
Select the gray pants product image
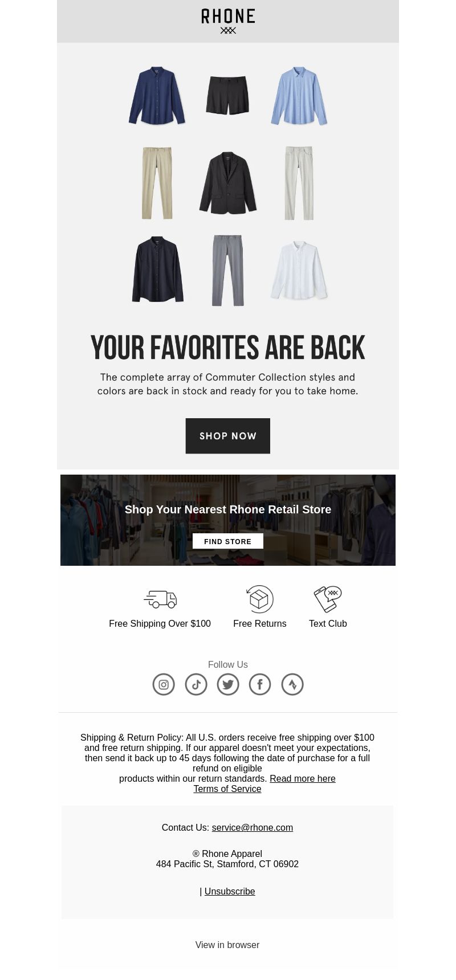[228, 271]
